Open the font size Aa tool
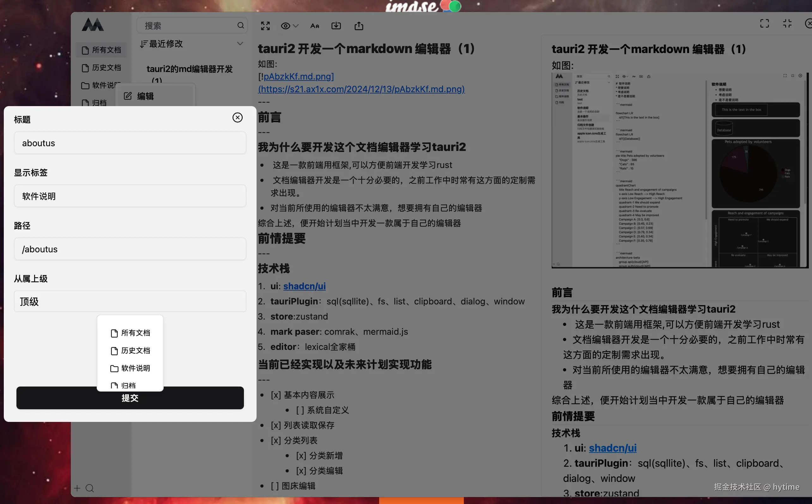Screen dimensions: 812x504 pos(314,26)
